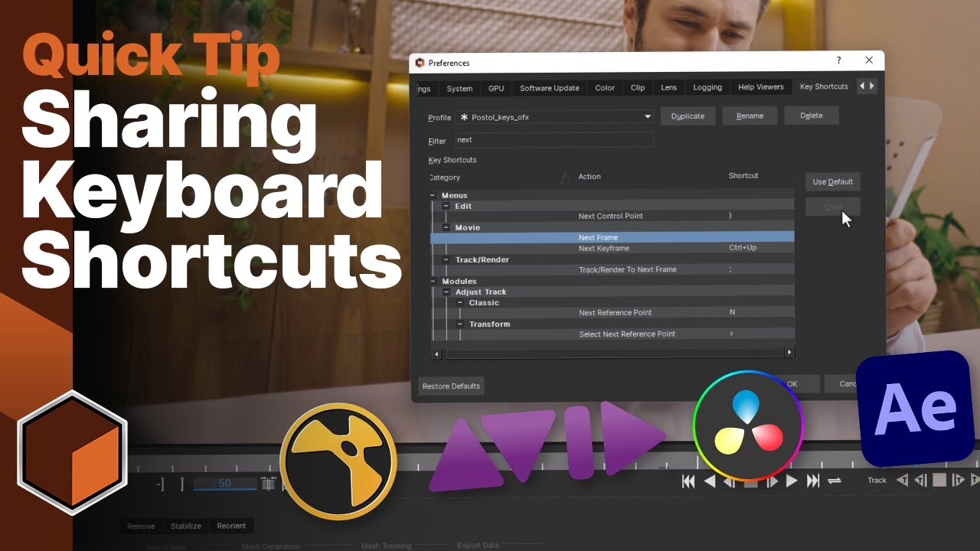Open the Stabilize module tab
Viewport: 980px width, 551px height.
click(x=186, y=526)
